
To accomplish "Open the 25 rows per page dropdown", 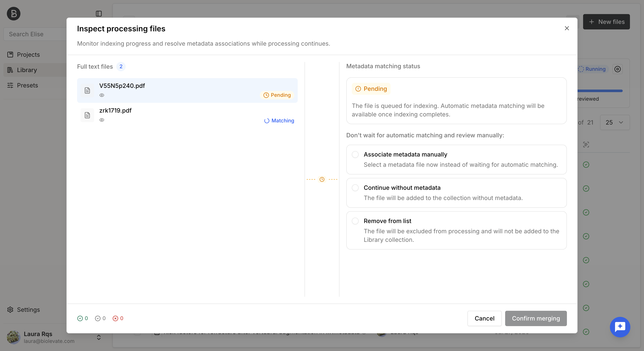I will (x=615, y=122).
